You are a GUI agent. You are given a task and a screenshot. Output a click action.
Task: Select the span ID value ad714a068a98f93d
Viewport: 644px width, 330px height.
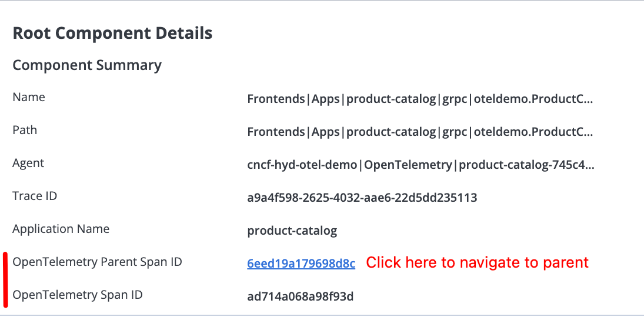coord(300,296)
